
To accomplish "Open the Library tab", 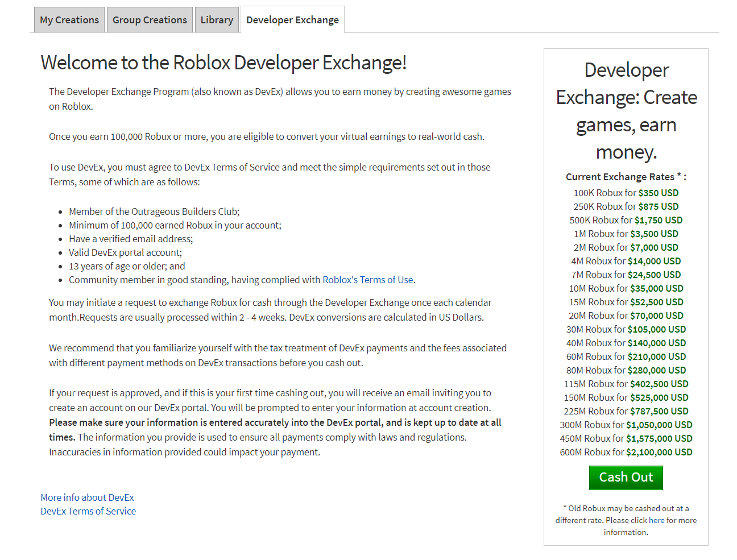I will [x=217, y=20].
